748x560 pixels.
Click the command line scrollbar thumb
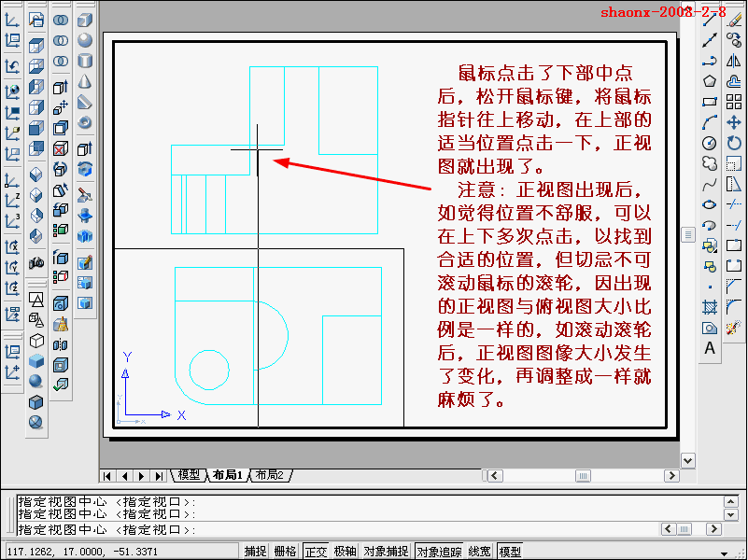point(684,528)
